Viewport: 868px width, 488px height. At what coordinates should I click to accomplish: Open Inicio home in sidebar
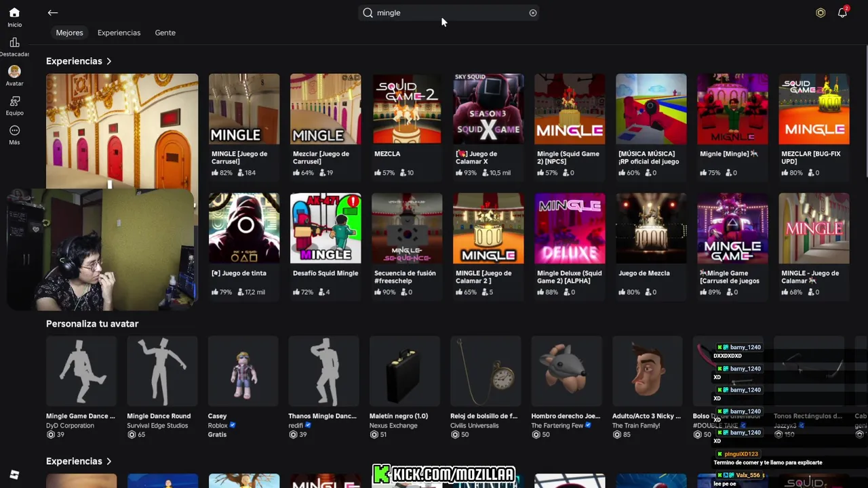[x=14, y=17]
